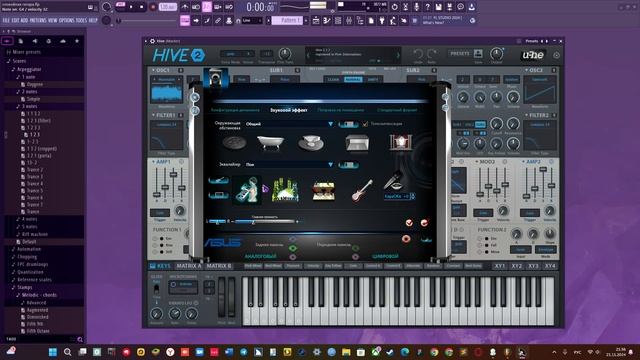Click the microphone recording icon in top toolbar
640x360 pixels.
(416, 7)
